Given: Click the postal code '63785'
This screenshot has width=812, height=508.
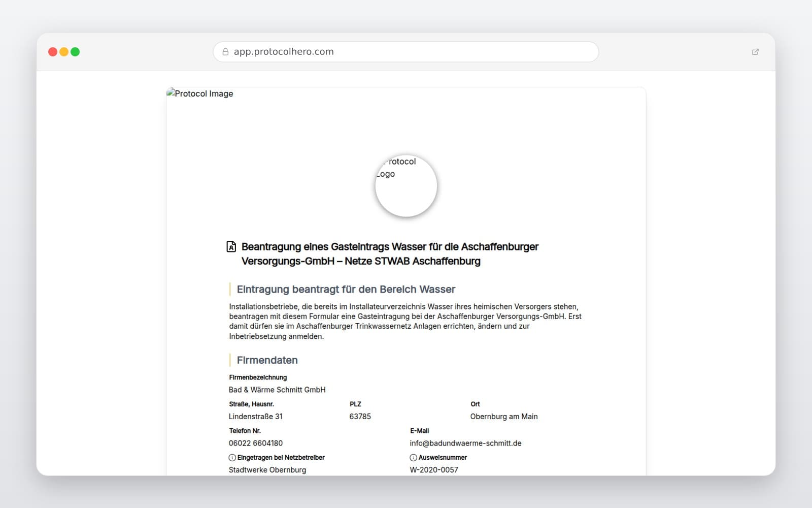Looking at the screenshot, I should click(360, 417).
